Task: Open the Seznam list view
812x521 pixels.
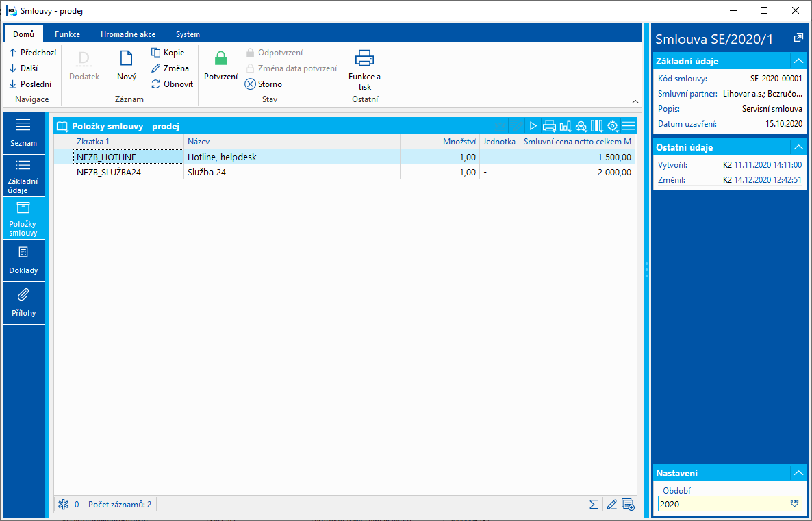Action: click(23, 133)
